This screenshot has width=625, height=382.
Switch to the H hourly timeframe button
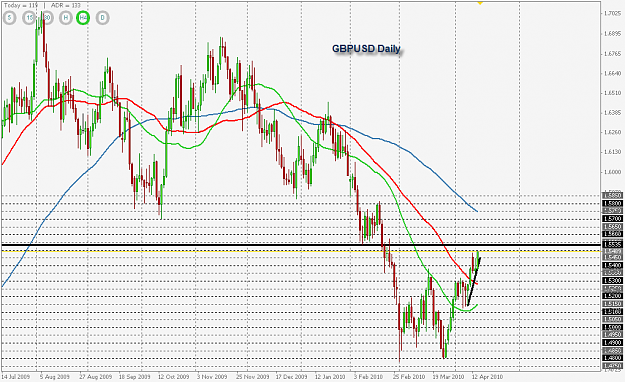[x=66, y=18]
